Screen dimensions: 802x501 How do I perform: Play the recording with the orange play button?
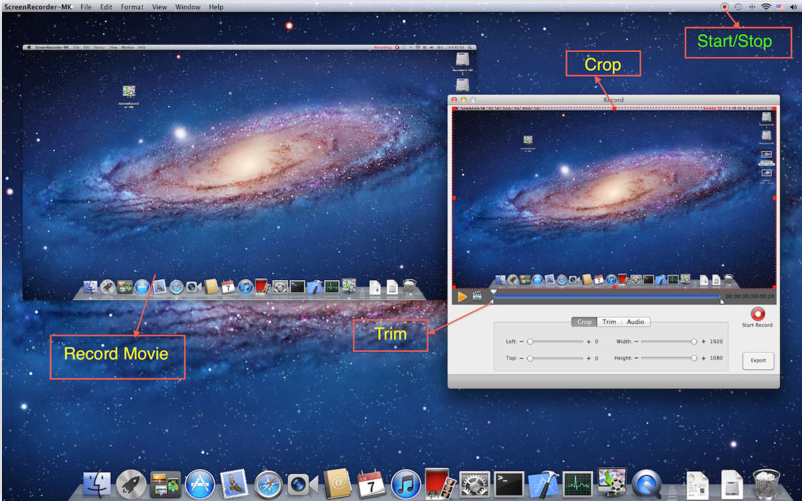click(462, 297)
